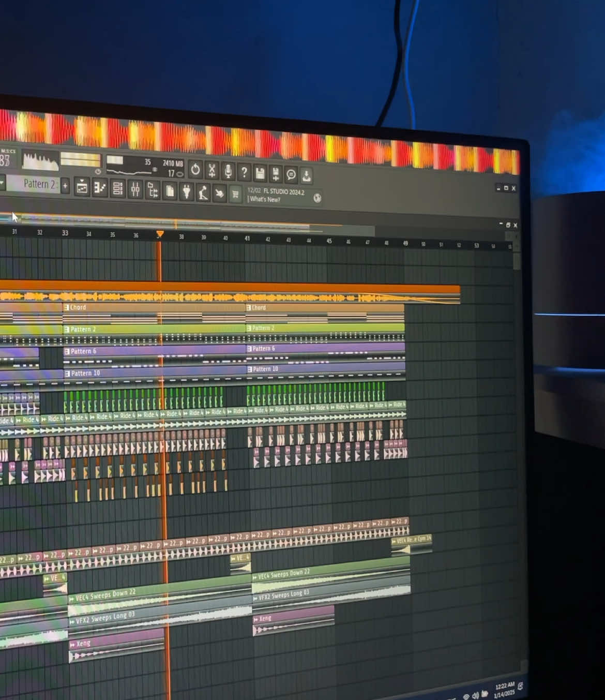Viewport: 605px width, 700px height.
Task: Open the channel rack view icon
Action: [118, 189]
